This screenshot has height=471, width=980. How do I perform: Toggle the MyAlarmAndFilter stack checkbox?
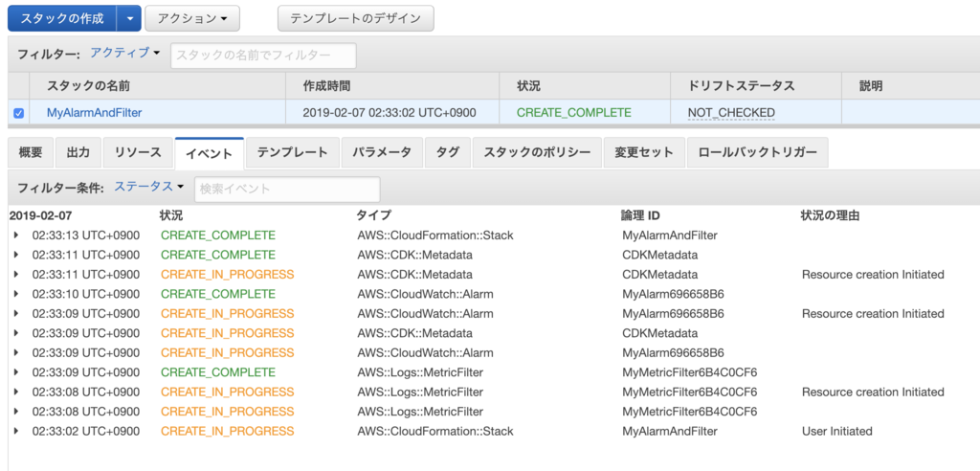click(x=18, y=114)
